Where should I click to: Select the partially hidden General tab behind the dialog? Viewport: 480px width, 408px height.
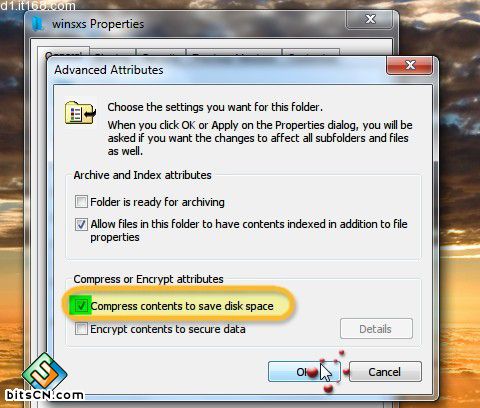tap(63, 53)
